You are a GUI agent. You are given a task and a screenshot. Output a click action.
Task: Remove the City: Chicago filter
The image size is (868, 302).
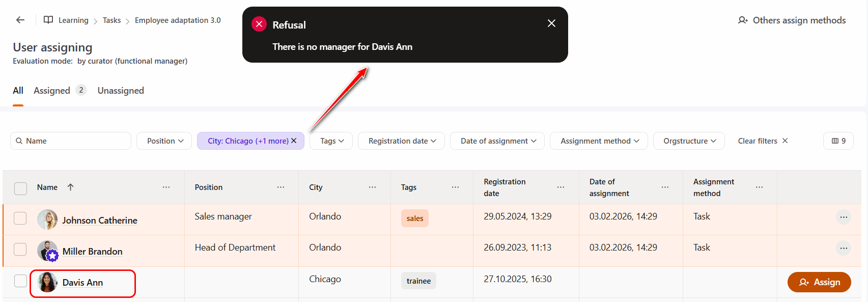[294, 141]
